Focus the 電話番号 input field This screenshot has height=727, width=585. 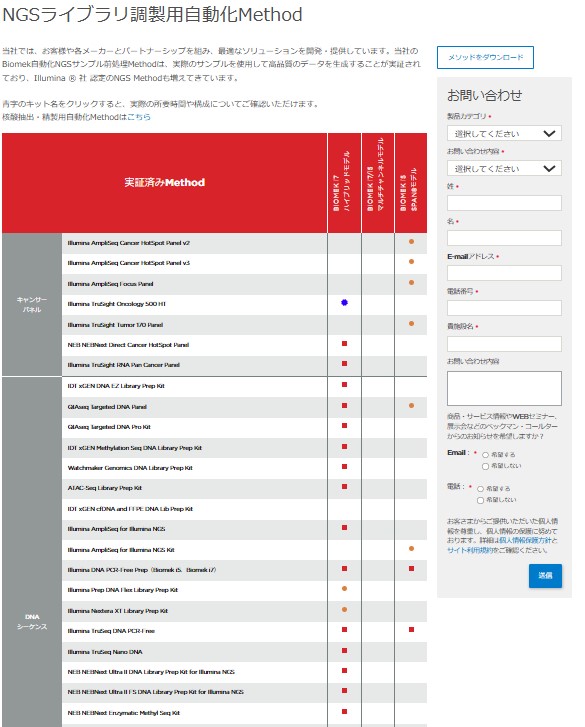coord(504,308)
